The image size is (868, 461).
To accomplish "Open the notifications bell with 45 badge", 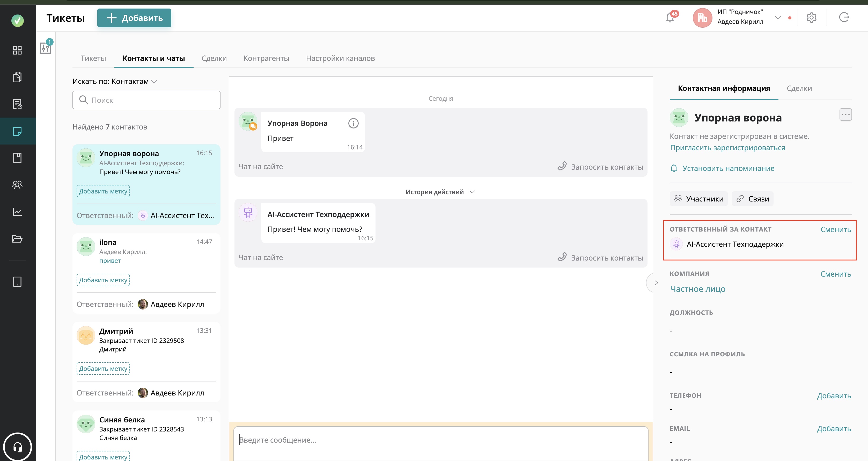I will point(670,18).
